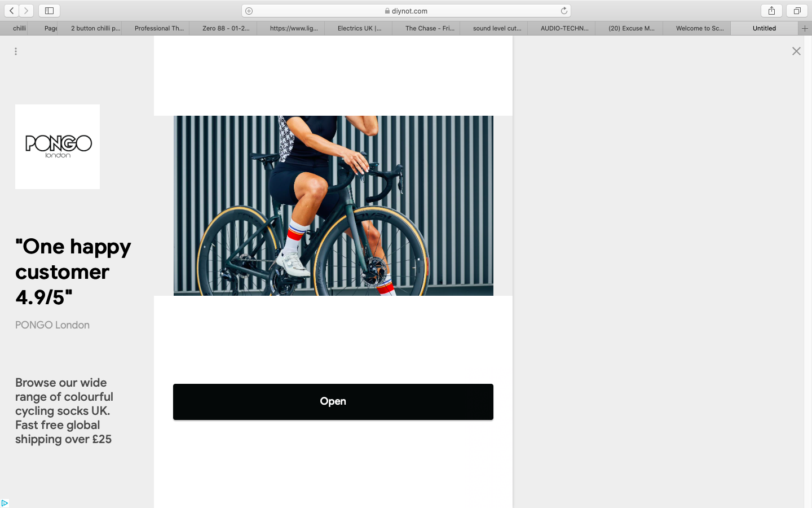Go back using Safari's back arrow
812x508 pixels.
(12, 11)
